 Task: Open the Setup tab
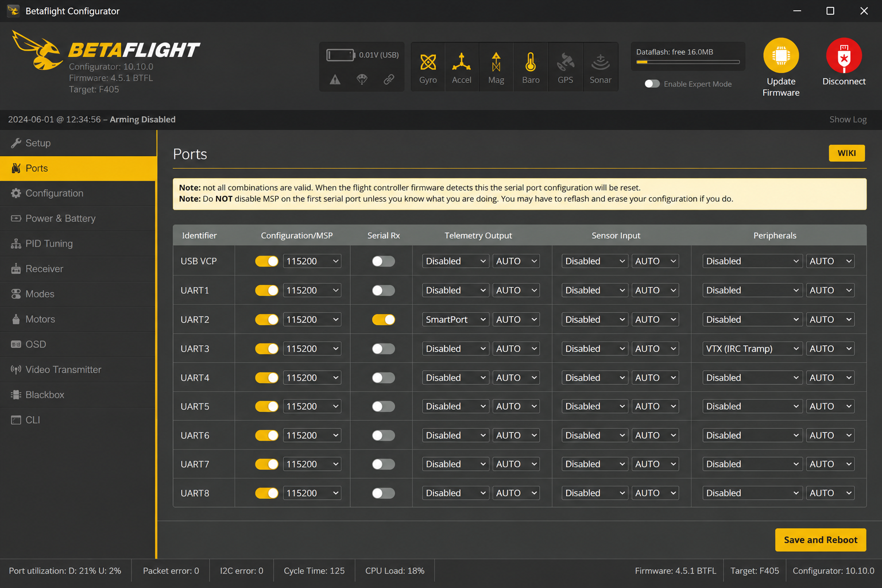pyautogui.click(x=78, y=143)
